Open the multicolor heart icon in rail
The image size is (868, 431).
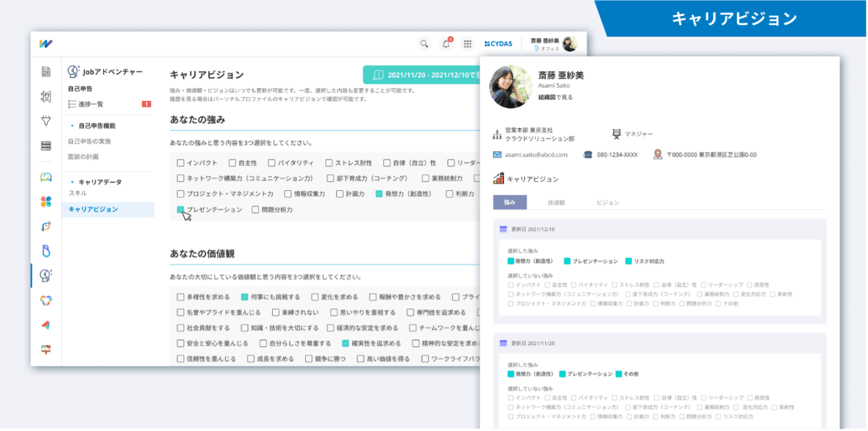46,301
